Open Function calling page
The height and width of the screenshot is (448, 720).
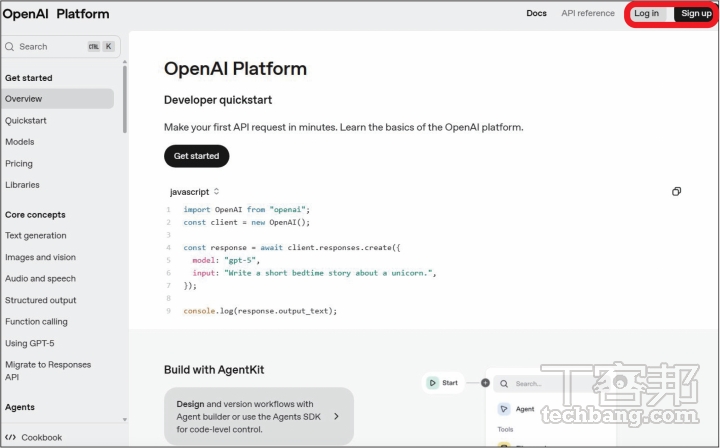[36, 322]
